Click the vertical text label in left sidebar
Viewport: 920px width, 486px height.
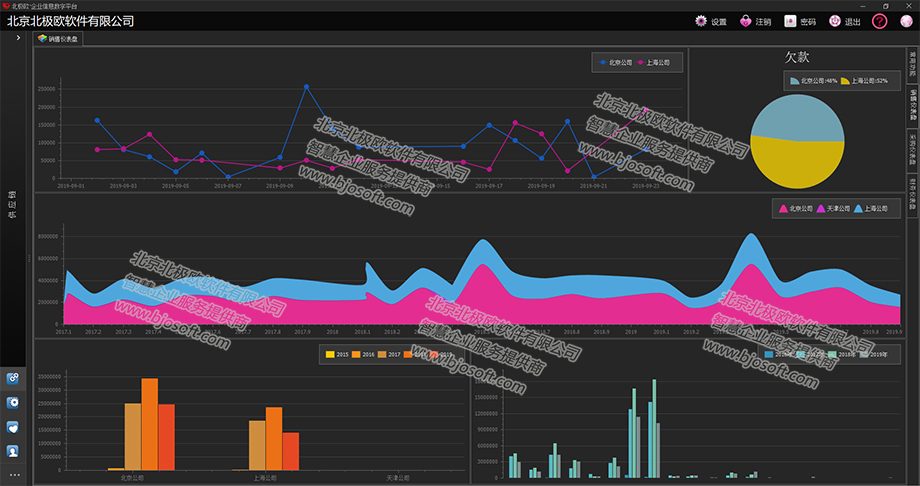(x=12, y=204)
